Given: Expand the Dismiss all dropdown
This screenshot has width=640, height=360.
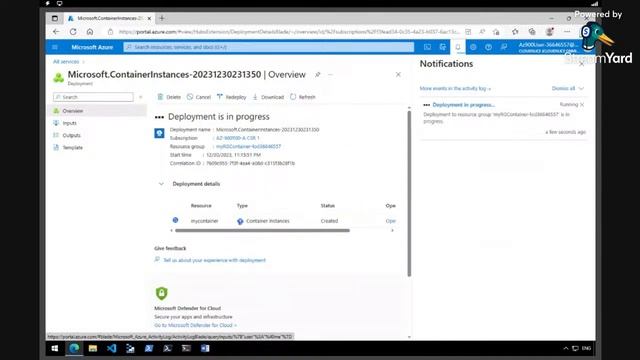Looking at the screenshot, I should (x=568, y=89).
